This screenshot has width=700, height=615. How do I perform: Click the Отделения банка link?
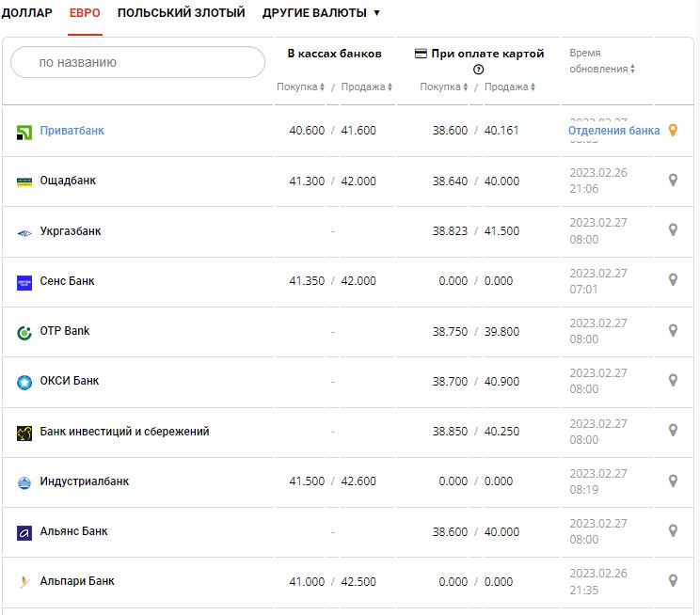pos(614,131)
